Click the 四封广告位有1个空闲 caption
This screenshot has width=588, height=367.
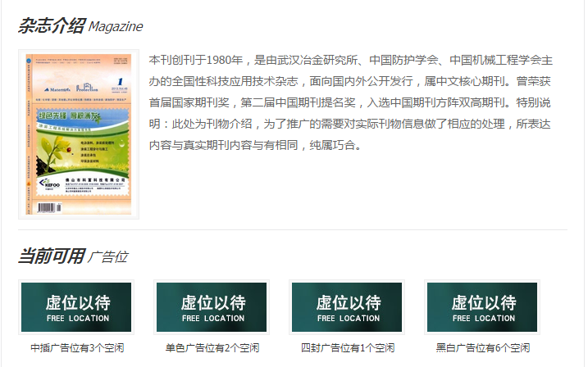click(x=348, y=348)
